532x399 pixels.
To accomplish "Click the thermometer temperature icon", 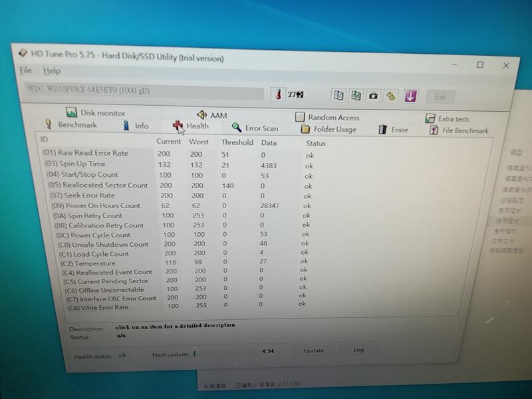I will pos(278,94).
